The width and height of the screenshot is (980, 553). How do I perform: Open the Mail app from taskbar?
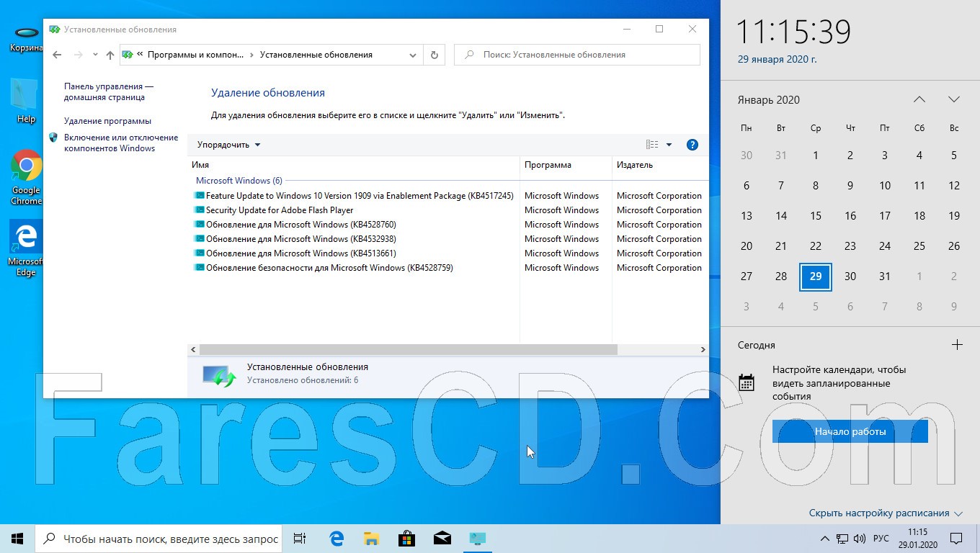tap(442, 539)
